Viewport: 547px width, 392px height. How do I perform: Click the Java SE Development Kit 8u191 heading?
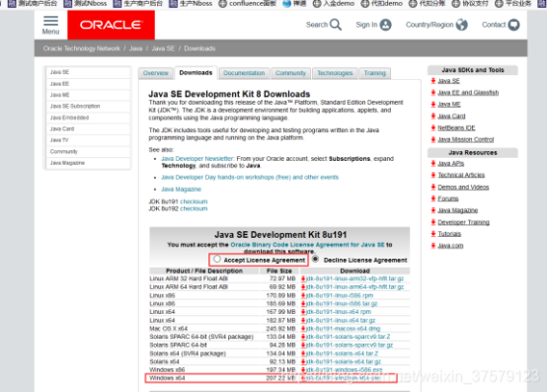pyautogui.click(x=280, y=235)
